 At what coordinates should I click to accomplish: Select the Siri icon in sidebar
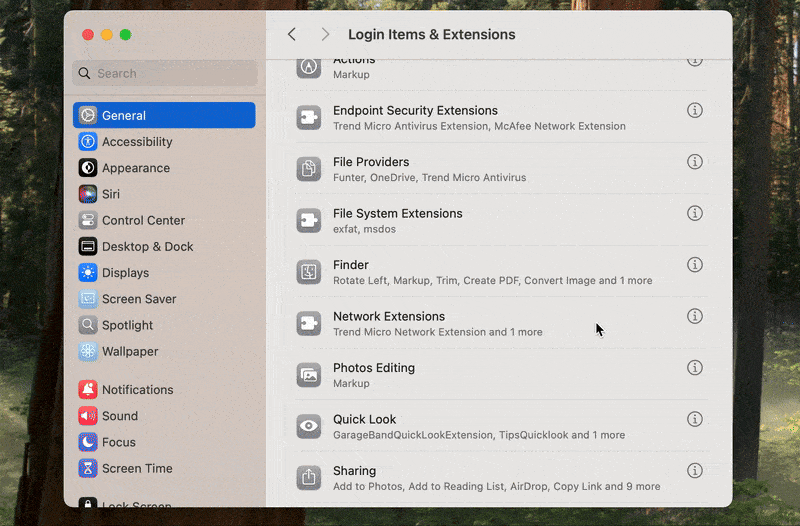[88, 194]
